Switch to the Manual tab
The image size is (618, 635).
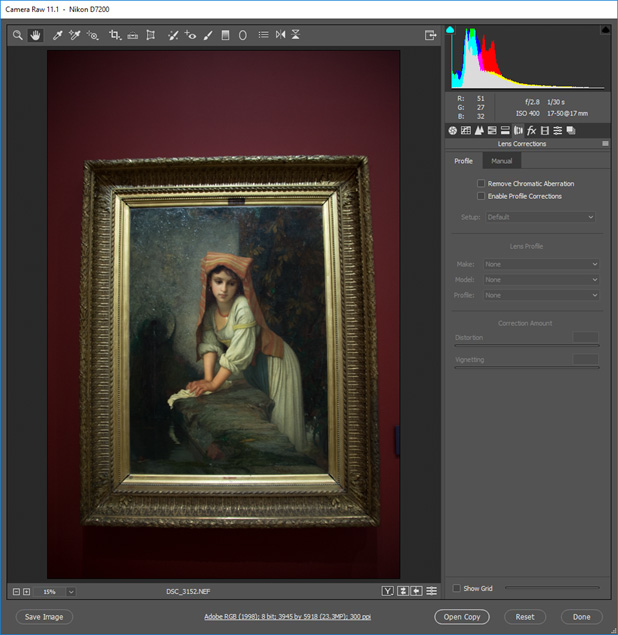[x=501, y=161]
